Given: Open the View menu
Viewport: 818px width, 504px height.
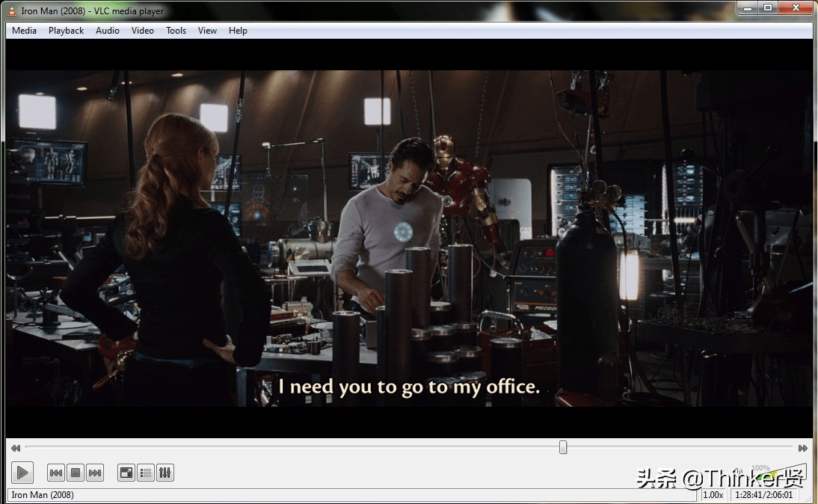Looking at the screenshot, I should click(207, 31).
